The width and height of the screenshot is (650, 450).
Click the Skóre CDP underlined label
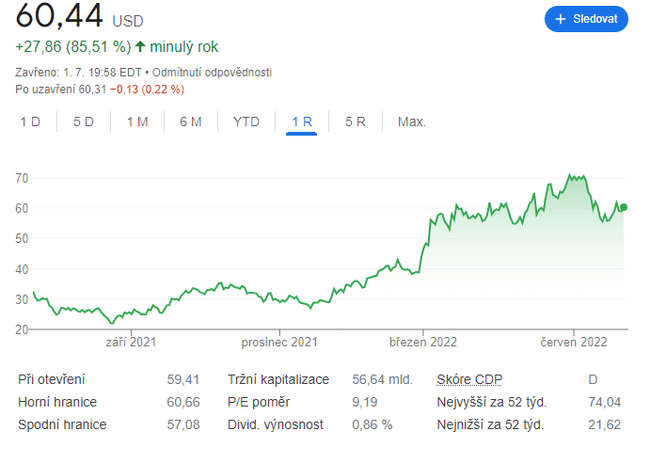pos(470,379)
